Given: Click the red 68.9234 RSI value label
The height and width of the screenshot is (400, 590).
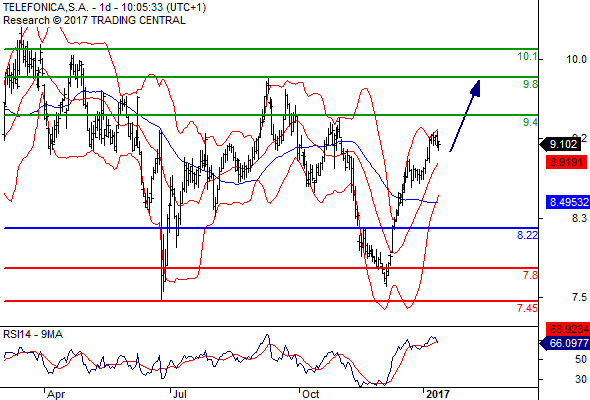Looking at the screenshot, I should (x=568, y=329).
